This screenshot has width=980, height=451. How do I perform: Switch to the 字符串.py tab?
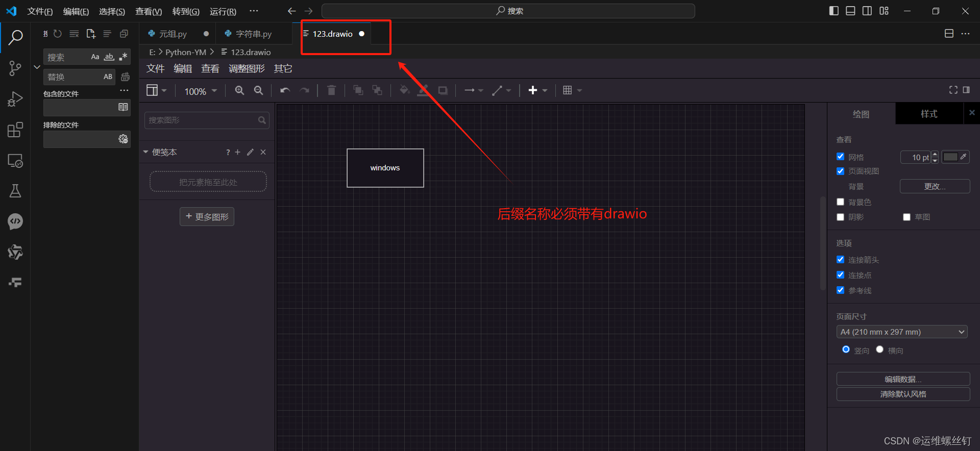(253, 34)
